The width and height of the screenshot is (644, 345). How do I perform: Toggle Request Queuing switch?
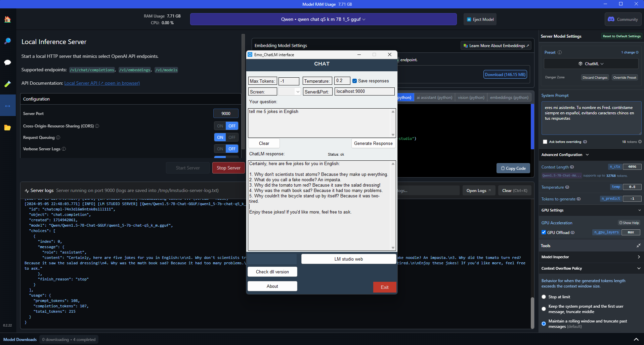226,138
